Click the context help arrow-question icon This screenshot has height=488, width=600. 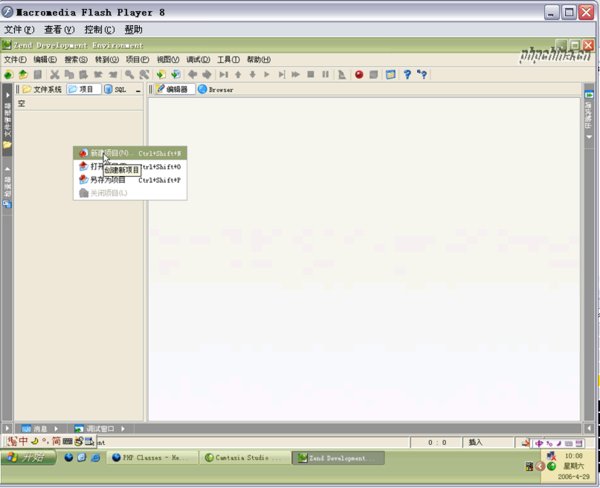pos(422,75)
